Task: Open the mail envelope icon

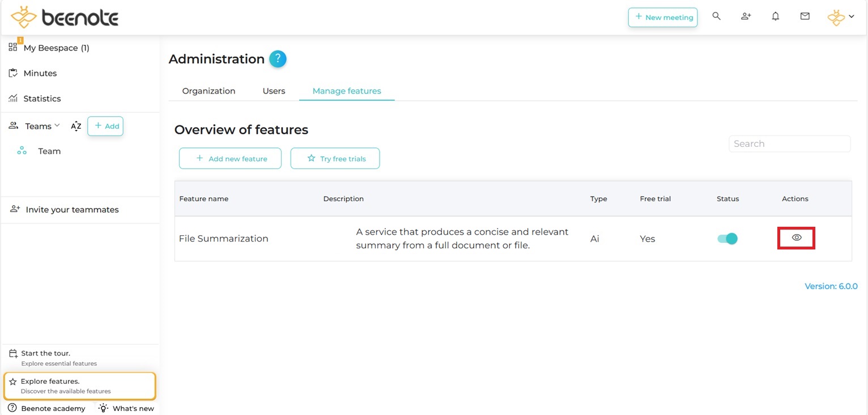Action: [805, 16]
